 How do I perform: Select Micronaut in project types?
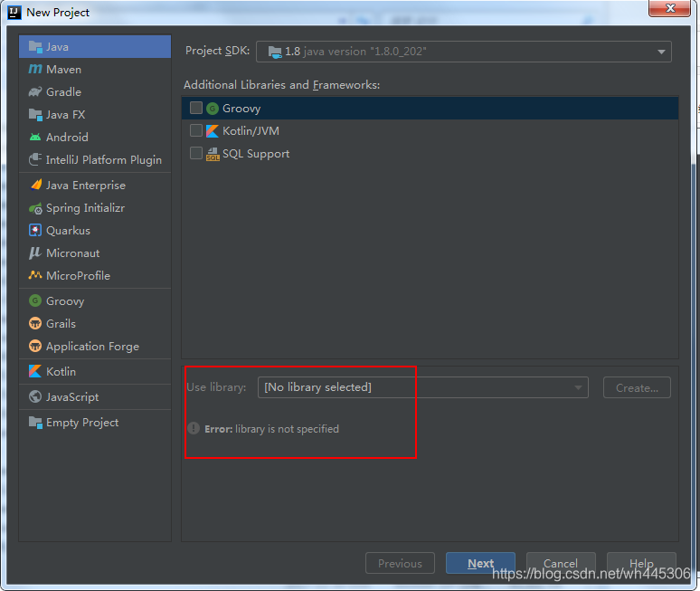pos(95,253)
